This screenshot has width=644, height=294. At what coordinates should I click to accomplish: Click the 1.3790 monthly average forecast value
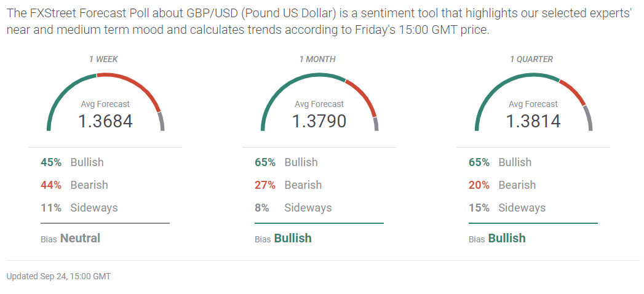(319, 121)
